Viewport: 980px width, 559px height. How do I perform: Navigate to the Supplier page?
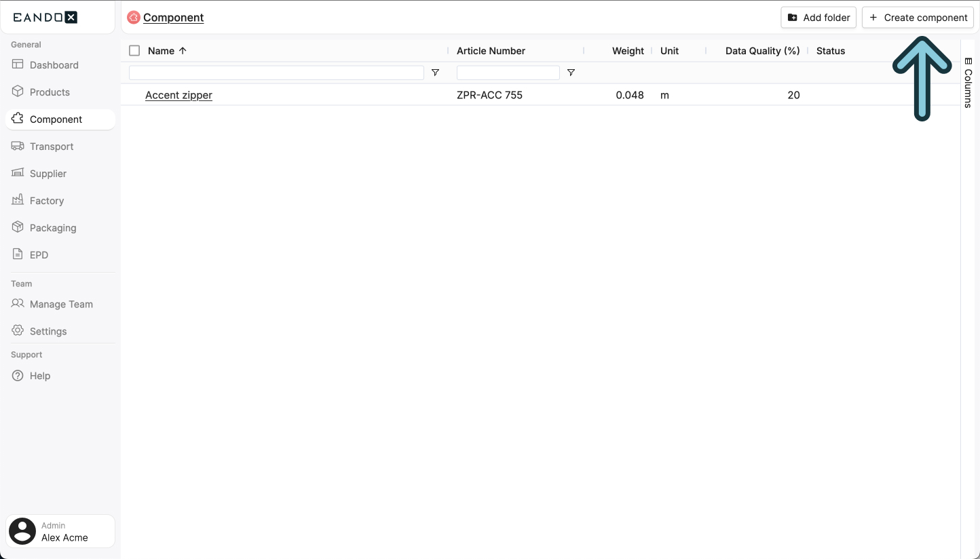coord(47,173)
